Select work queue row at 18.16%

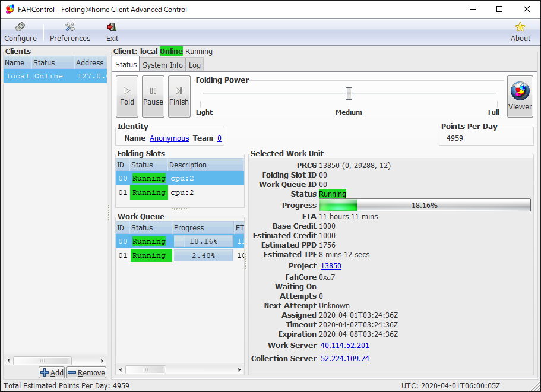point(180,241)
